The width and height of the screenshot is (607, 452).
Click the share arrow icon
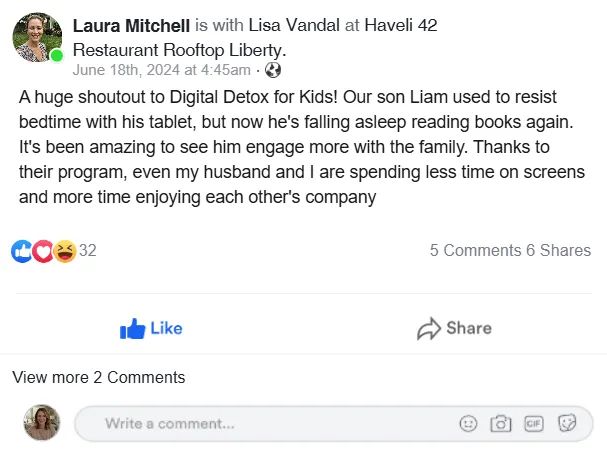pos(429,329)
